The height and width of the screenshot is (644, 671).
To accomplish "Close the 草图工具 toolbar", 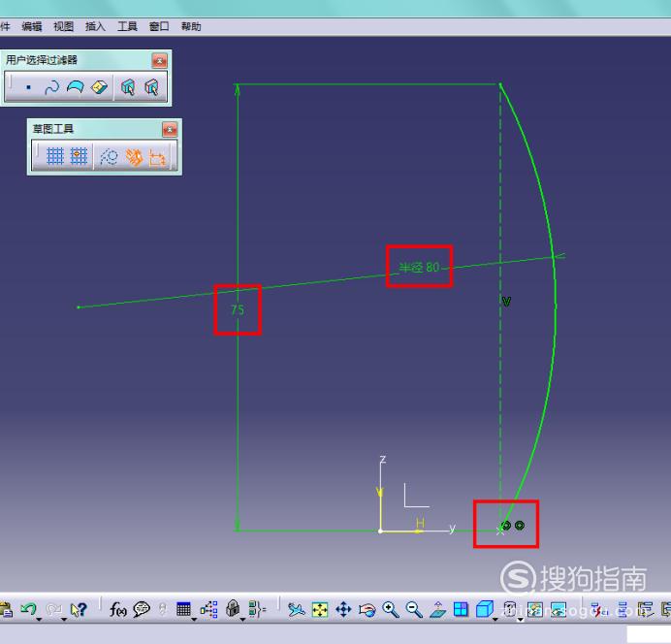I will (x=170, y=129).
